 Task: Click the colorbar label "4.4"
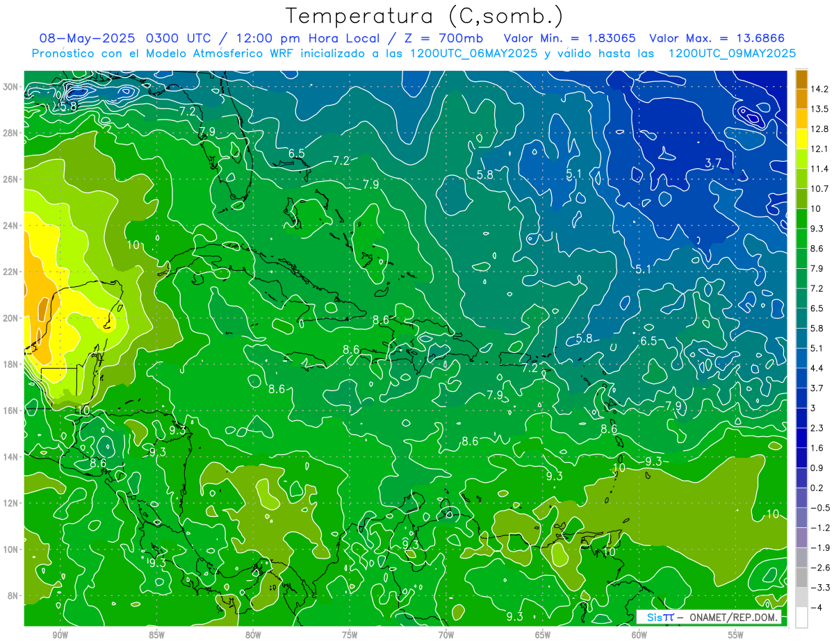coord(817,368)
